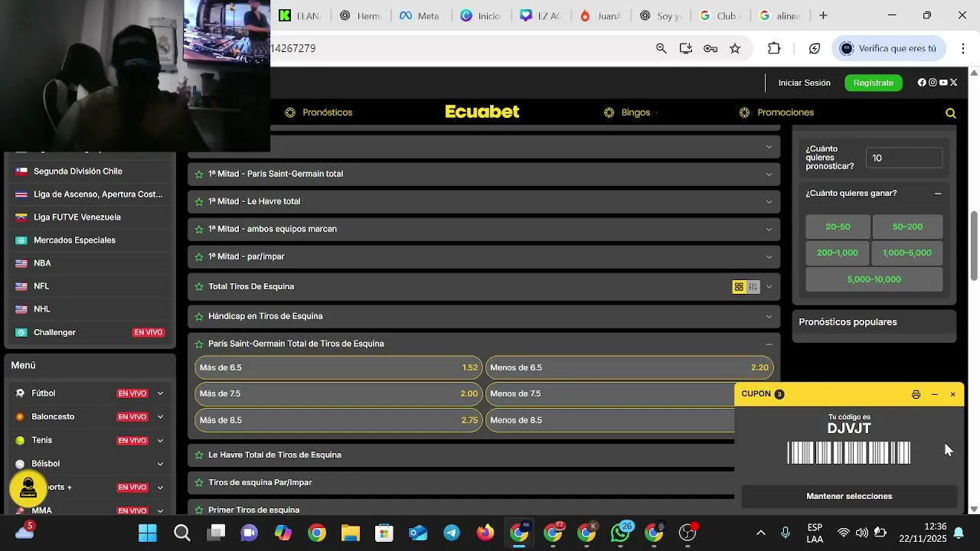980x551 pixels.
Task: Favorite the Tiros de esquina Par/Impar market
Action: (x=199, y=483)
